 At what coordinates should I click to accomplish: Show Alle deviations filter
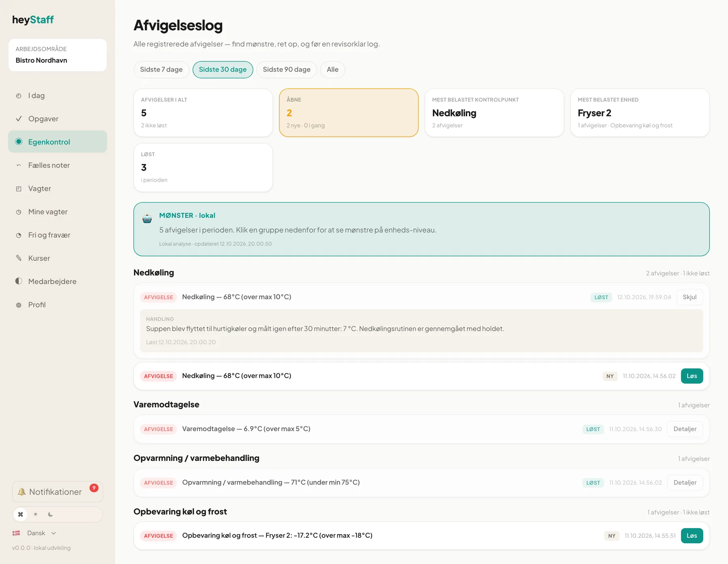coord(332,70)
